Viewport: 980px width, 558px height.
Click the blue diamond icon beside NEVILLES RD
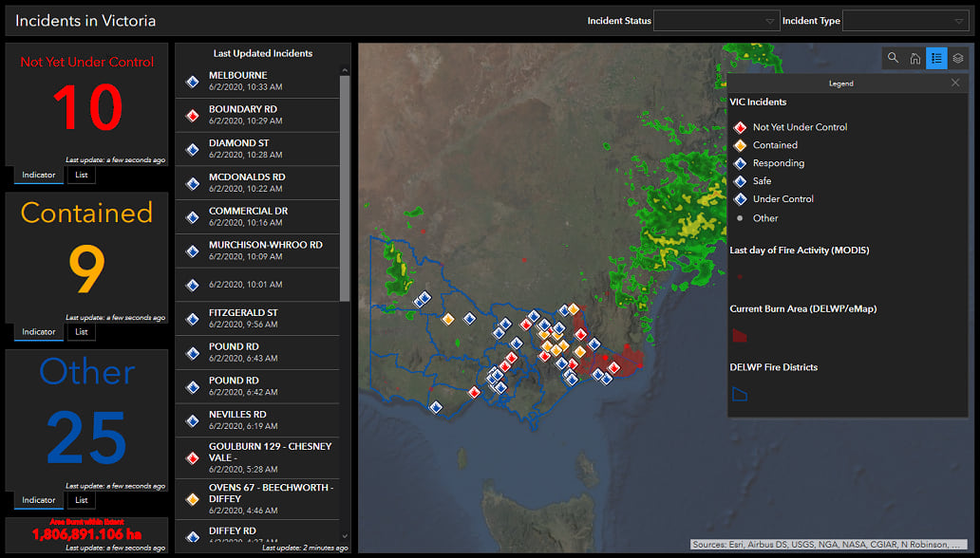(193, 420)
